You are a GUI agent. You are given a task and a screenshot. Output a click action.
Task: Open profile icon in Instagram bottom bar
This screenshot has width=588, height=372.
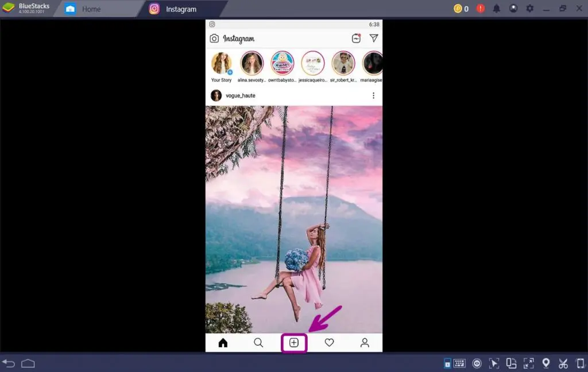click(x=365, y=343)
